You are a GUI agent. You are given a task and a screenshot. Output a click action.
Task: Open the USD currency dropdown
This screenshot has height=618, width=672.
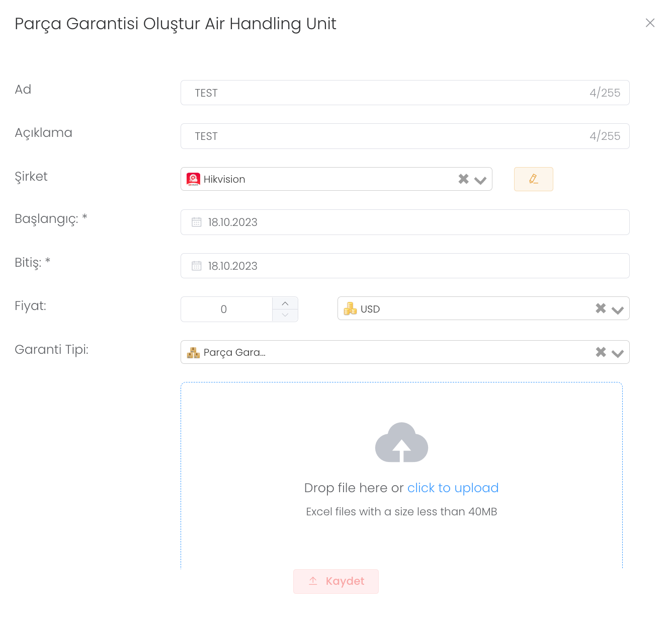[618, 310]
